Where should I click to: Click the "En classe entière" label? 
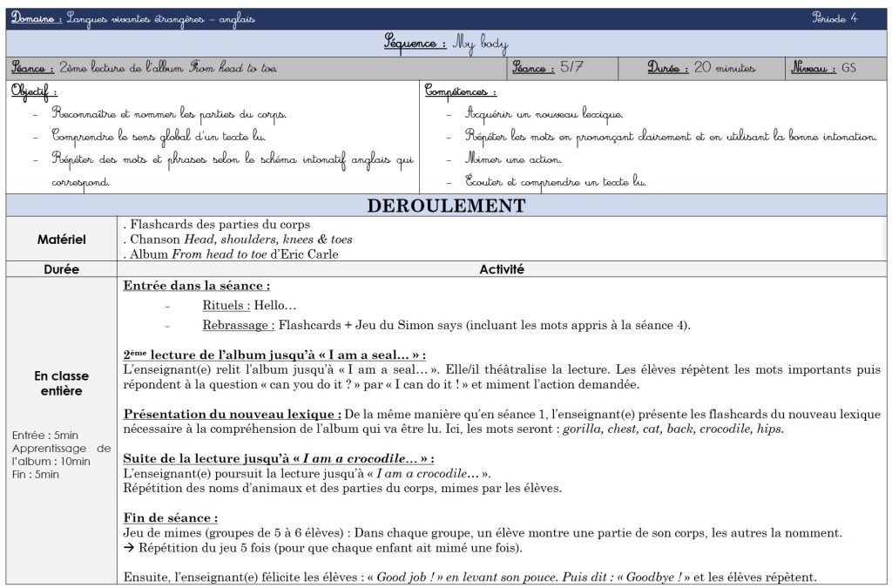tap(61, 383)
